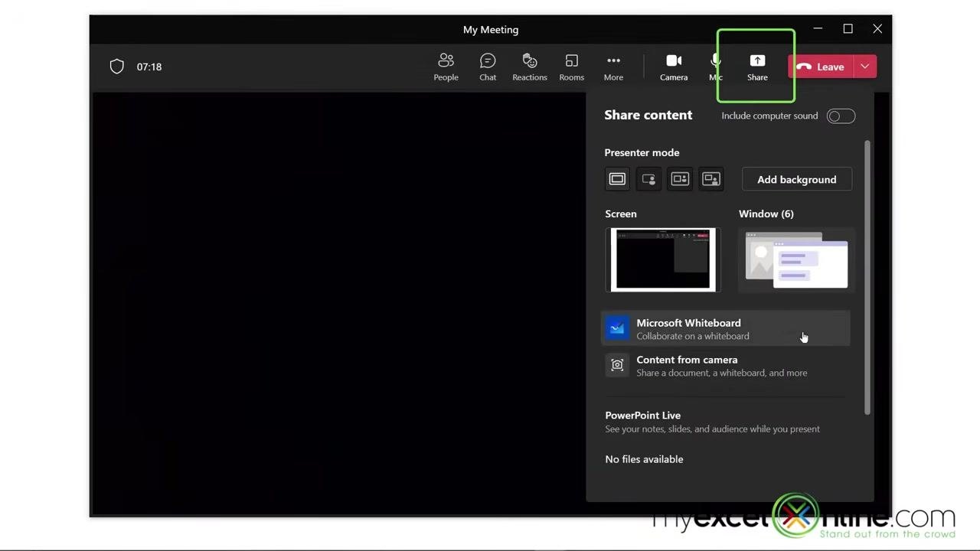Share the Screen thumbnail
The image size is (980, 551).
tap(663, 259)
